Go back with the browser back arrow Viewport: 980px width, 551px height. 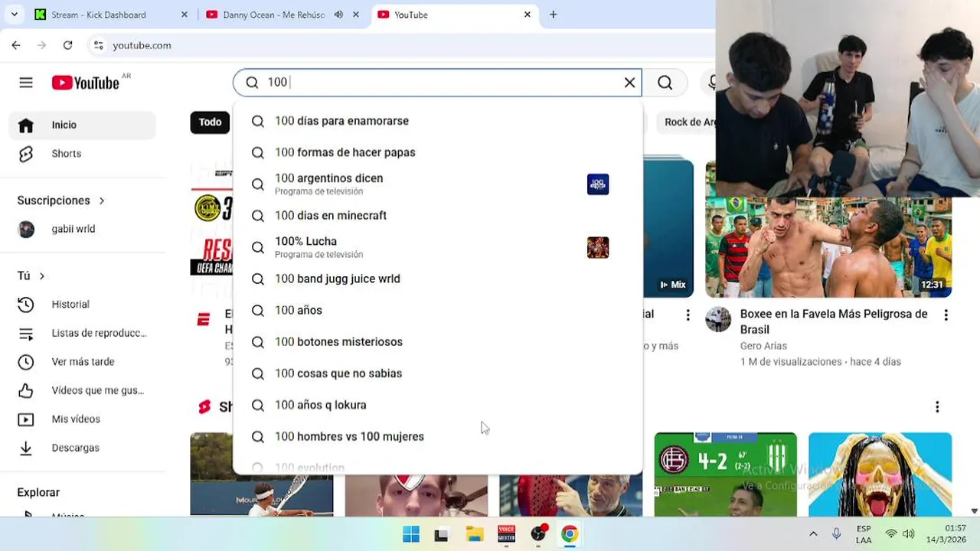(x=16, y=45)
